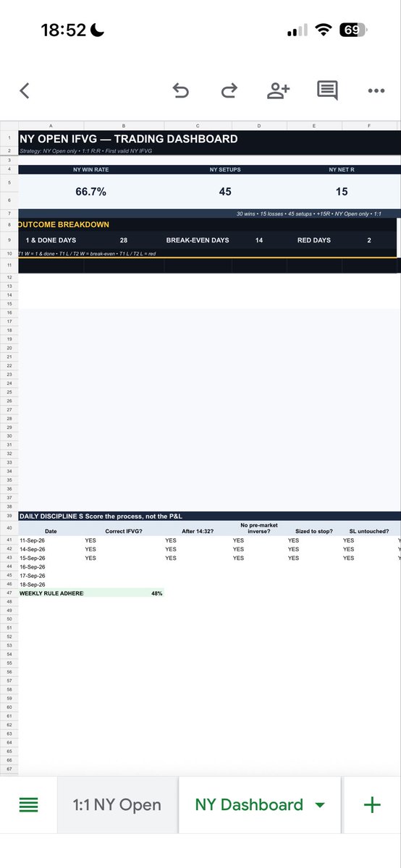Select the red days value 2

pos(369,239)
